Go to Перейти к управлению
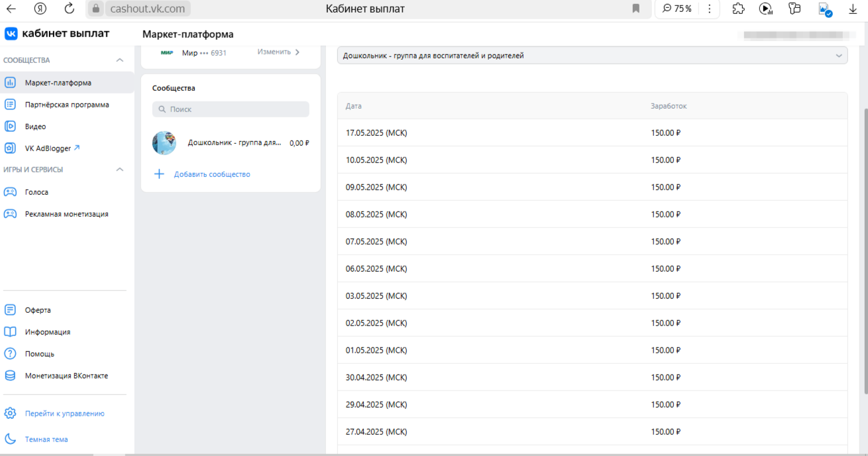Viewport: 868px width, 456px height. [x=65, y=414]
